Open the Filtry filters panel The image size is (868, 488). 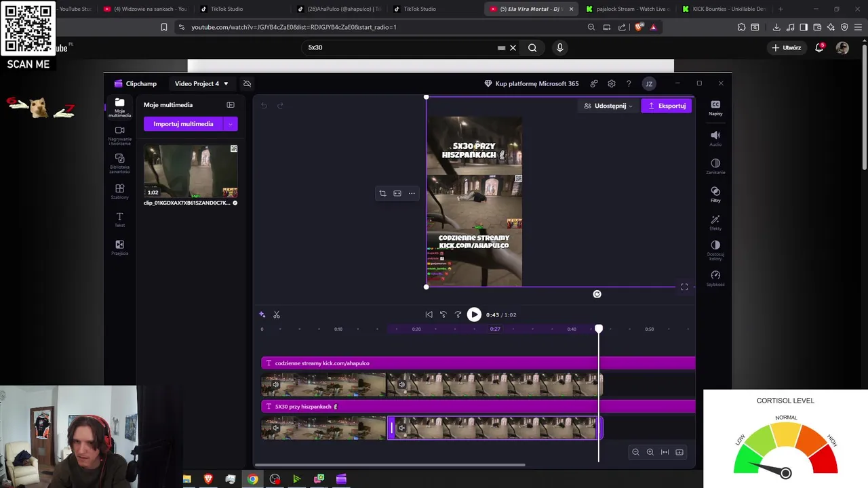click(715, 195)
